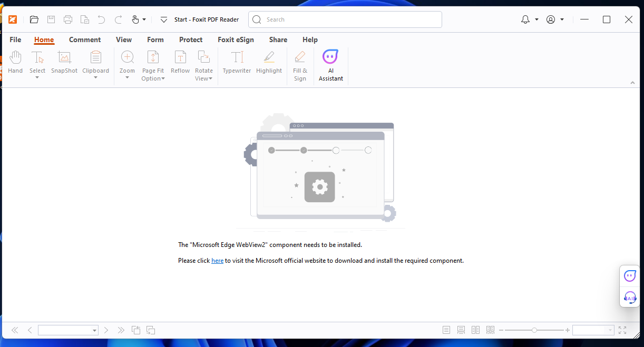Click the 'here' WebView2 download link
The image size is (644, 347).
point(217,261)
